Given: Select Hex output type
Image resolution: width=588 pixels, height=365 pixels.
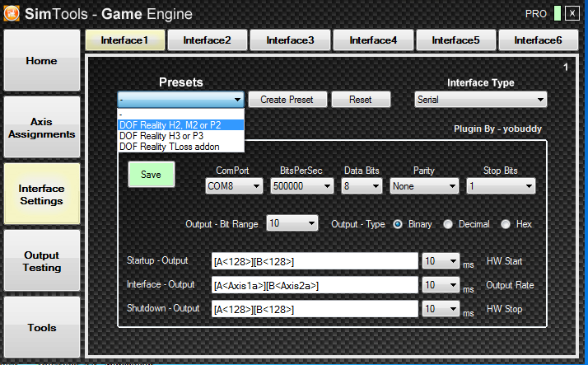Looking at the screenshot, I should click(506, 224).
